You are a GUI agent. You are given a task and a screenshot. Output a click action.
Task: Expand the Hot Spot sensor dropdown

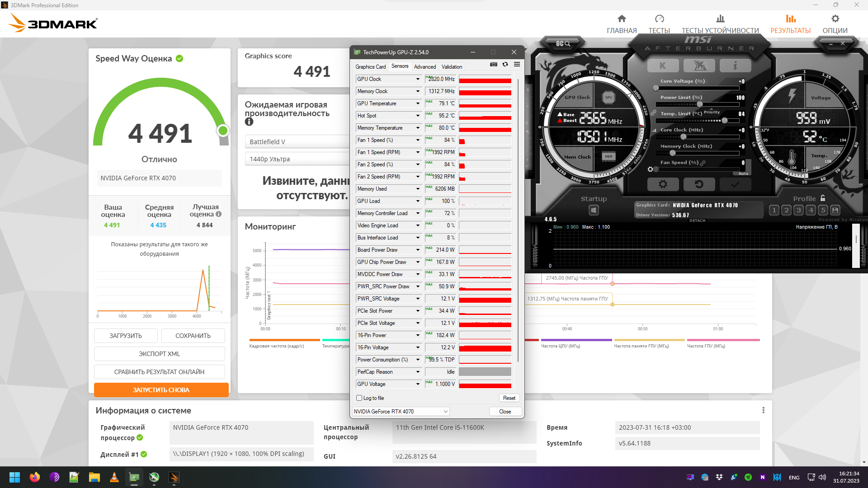point(418,116)
